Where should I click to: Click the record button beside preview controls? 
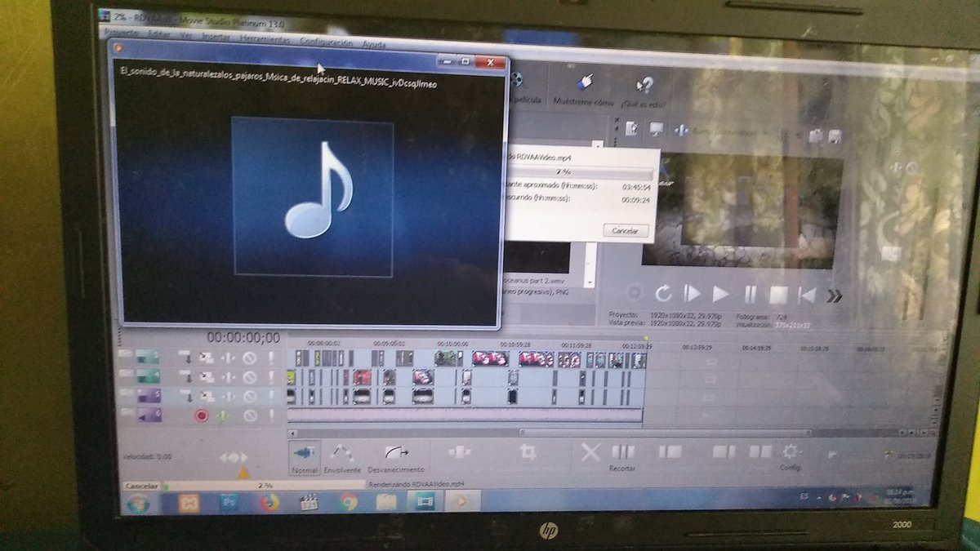[x=633, y=292]
